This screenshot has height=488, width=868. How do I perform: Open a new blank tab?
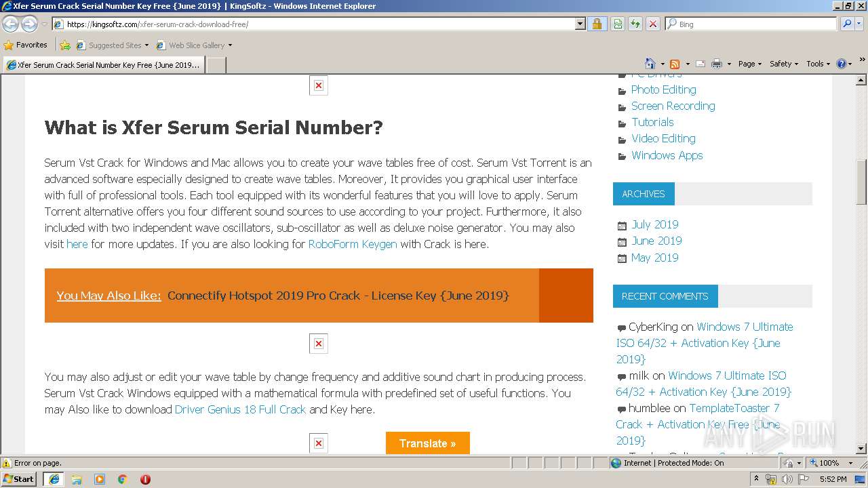(x=216, y=65)
